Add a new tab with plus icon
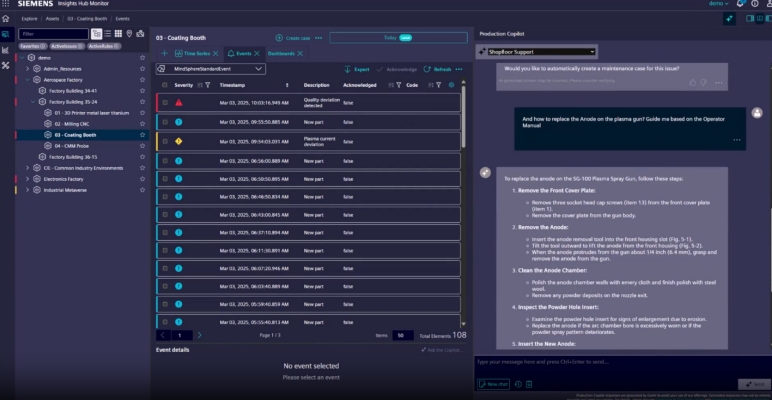Screen dimensions: 772x400 [x=164, y=53]
